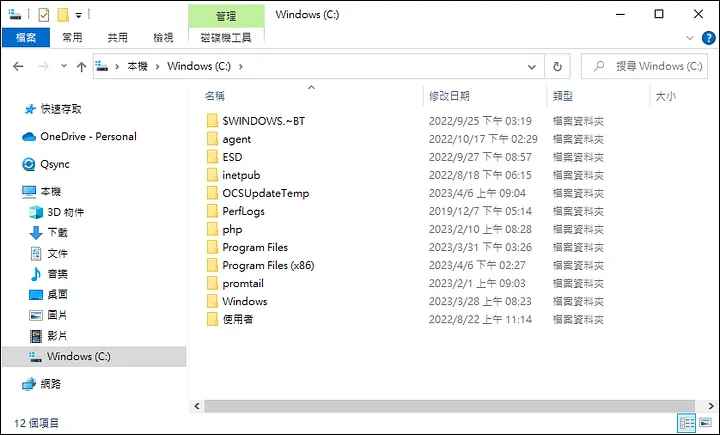This screenshot has height=435, width=720.
Task: Sort by the 修改日期 column header
Action: coord(449,96)
